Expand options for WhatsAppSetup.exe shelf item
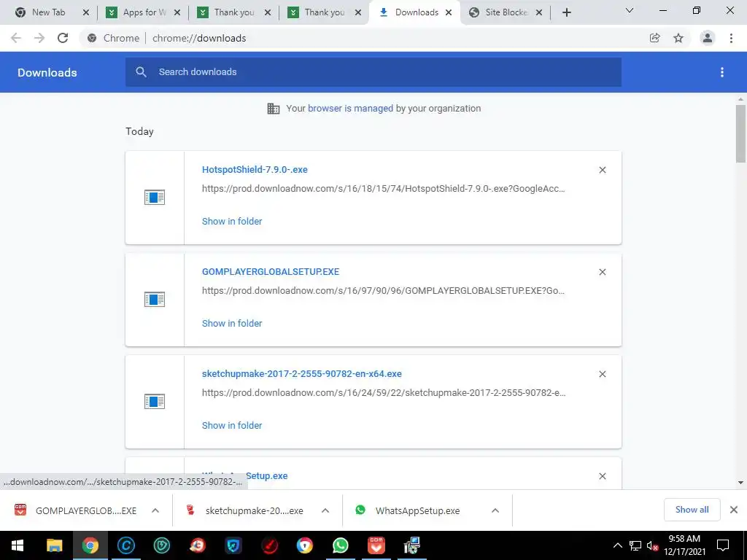747x560 pixels. point(495,510)
